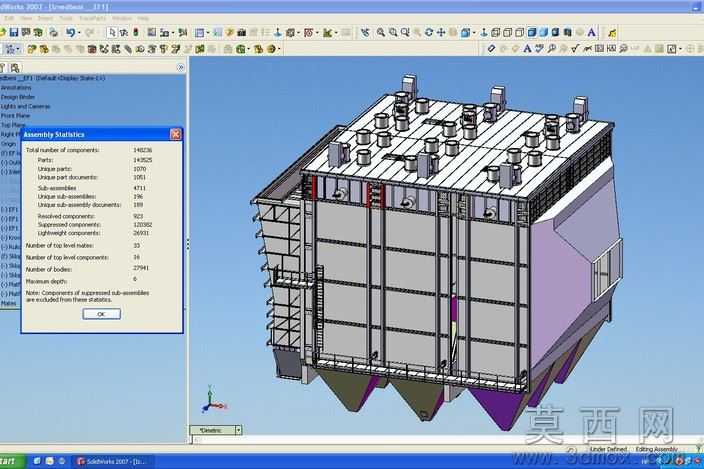Click the first quick launch icon in the taskbar
Viewport: 704px width, 469px height.
37,461
